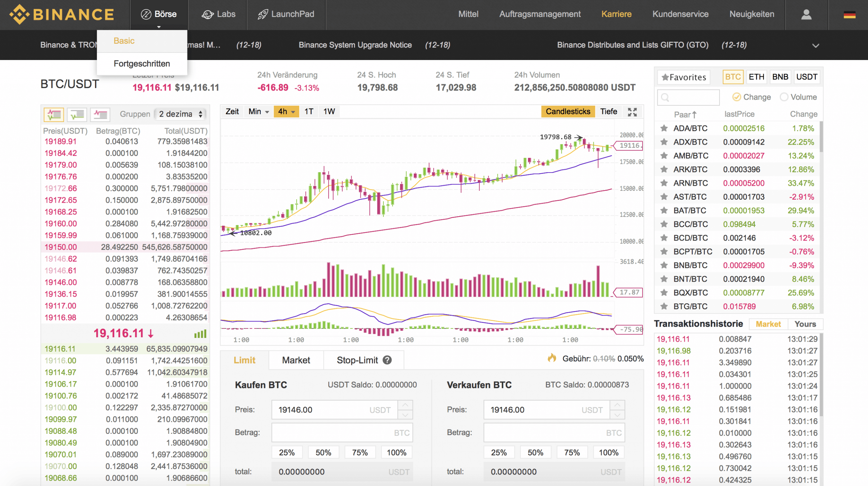Select Fortgeschritten from Börse menu

point(142,64)
